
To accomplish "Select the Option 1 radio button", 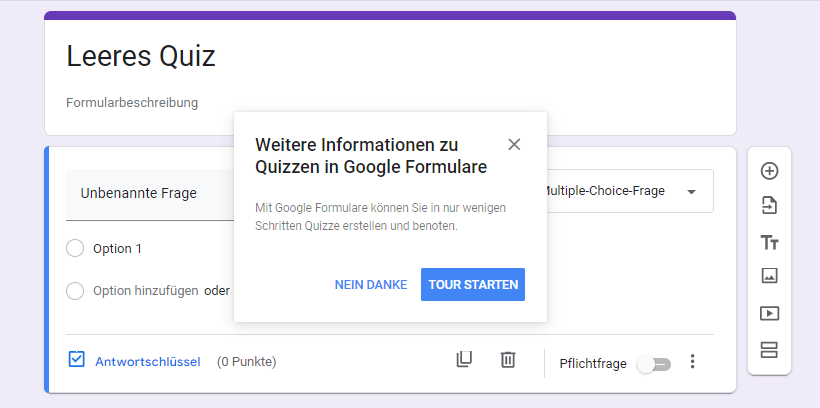I will 75,248.
